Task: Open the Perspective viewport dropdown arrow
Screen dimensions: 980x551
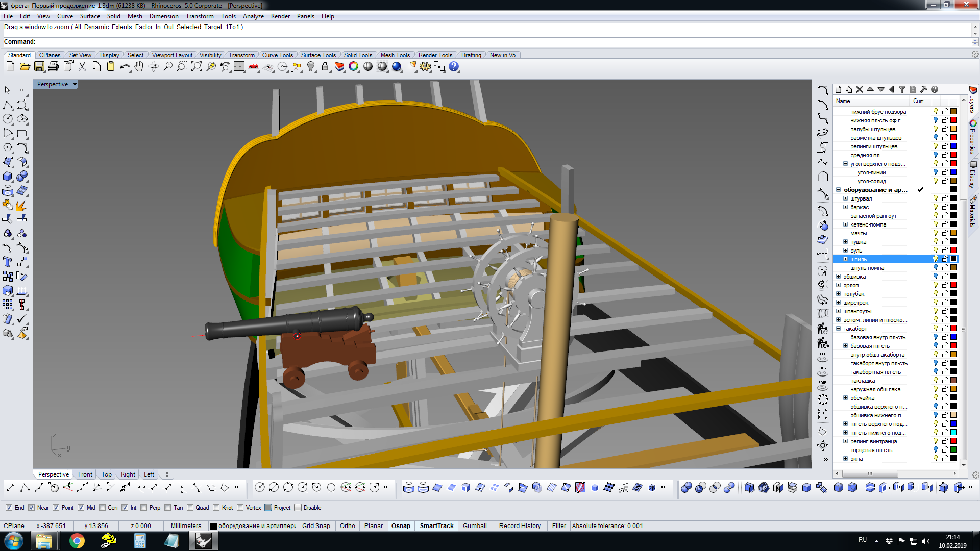Action: 75,84
